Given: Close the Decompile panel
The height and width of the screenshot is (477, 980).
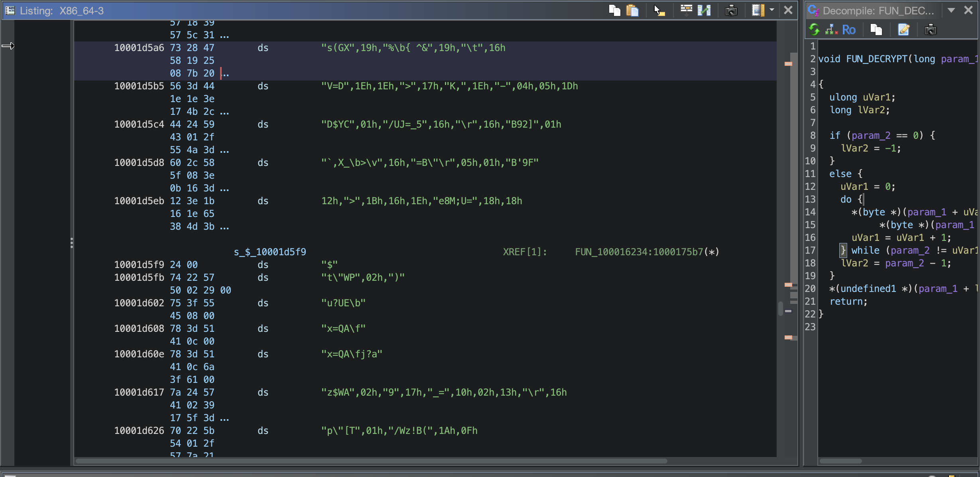Looking at the screenshot, I should tap(968, 10).
